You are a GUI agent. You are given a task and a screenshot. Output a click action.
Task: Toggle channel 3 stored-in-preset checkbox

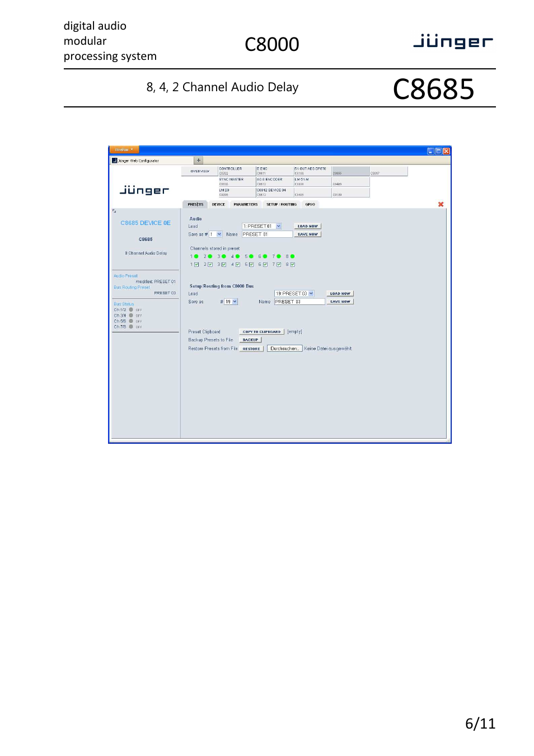224,265
